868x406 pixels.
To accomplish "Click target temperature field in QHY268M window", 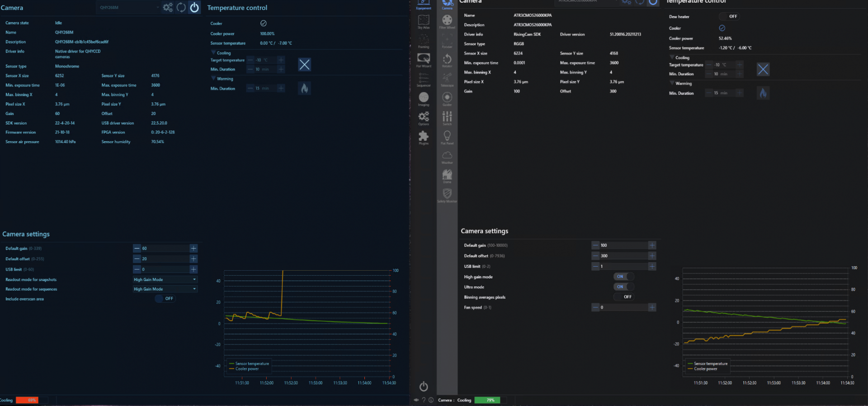I will coord(266,60).
